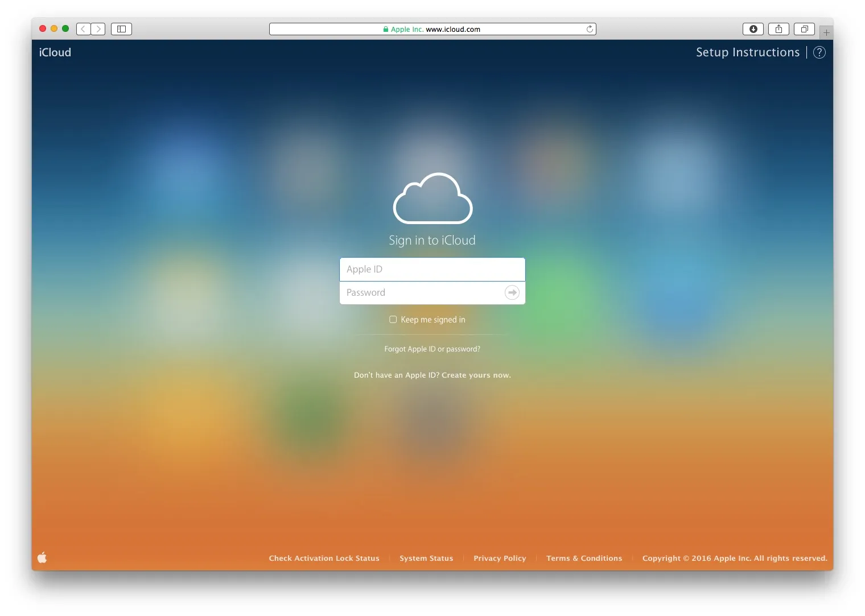The image size is (865, 616).
Task: Click the iCloud cloud logo
Action: (432, 198)
